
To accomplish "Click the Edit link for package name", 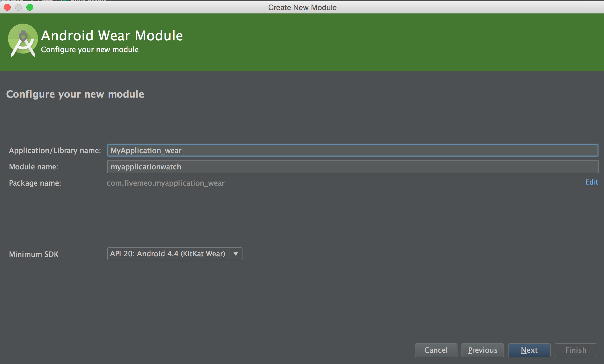I will 591,182.
